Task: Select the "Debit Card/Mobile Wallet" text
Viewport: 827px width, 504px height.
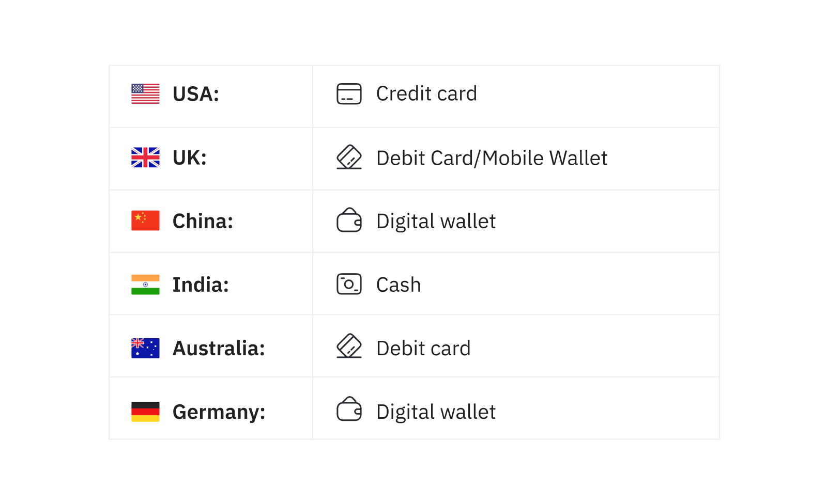Action: pos(492,158)
